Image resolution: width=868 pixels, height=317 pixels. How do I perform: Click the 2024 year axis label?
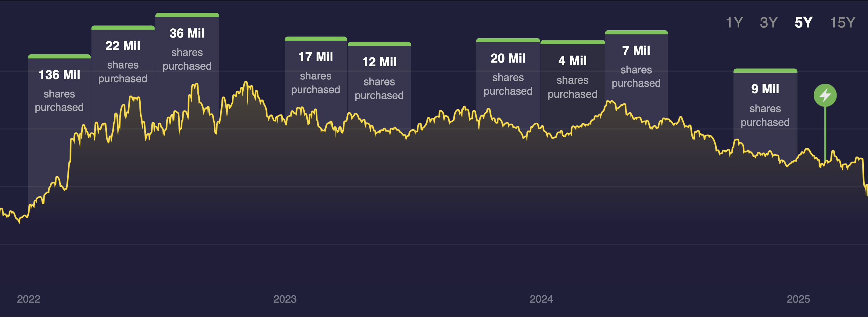541,299
